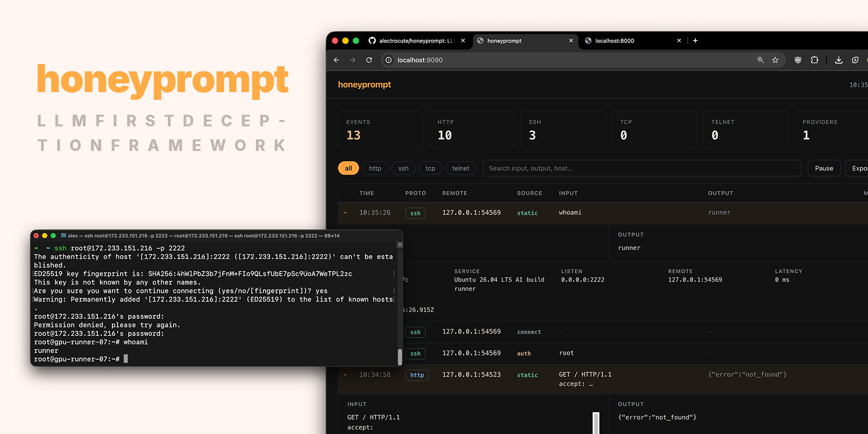Image resolution: width=868 pixels, height=434 pixels.
Task: View site information icon in address bar
Action: coord(388,60)
